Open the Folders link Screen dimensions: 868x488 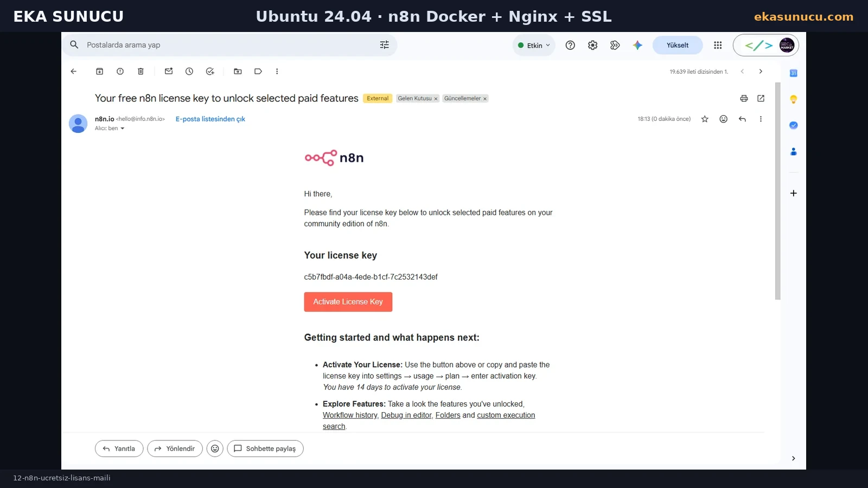point(448,415)
